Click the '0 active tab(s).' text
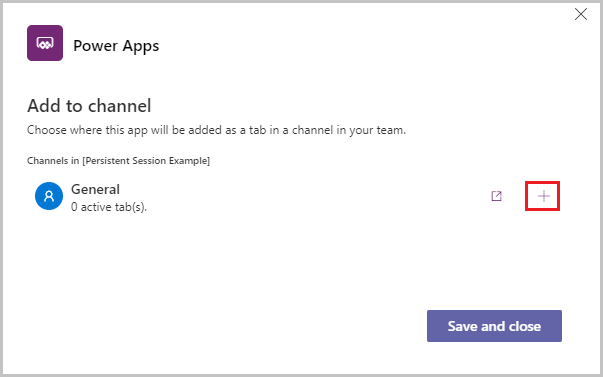The image size is (603, 377). [x=109, y=207]
